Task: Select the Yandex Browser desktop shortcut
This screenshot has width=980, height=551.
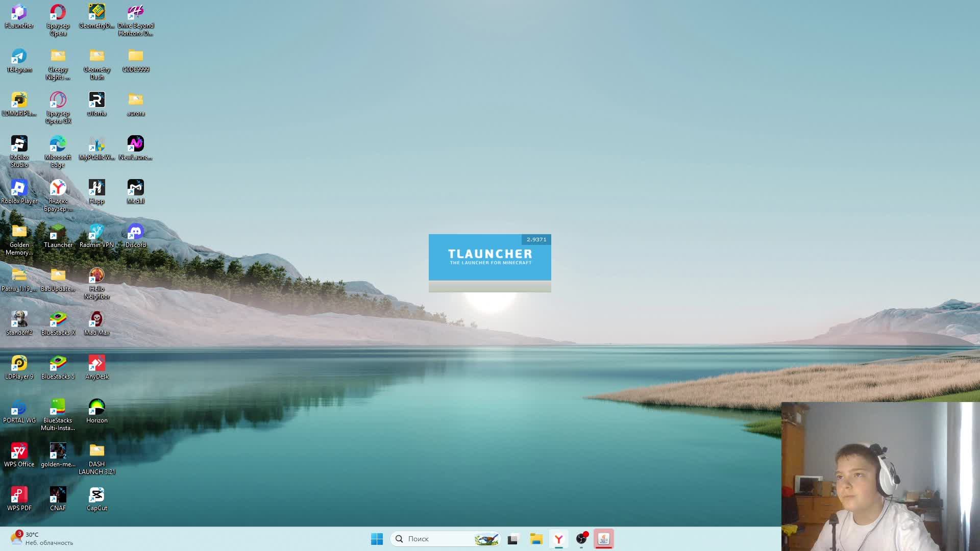Action: pyautogui.click(x=58, y=196)
